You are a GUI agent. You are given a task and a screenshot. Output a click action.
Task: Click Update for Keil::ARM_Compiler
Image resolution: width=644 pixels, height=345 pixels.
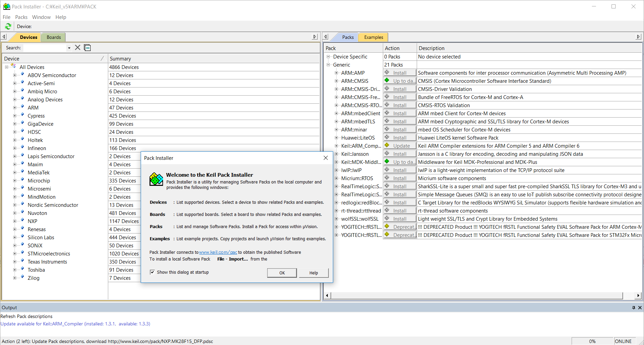coord(400,146)
